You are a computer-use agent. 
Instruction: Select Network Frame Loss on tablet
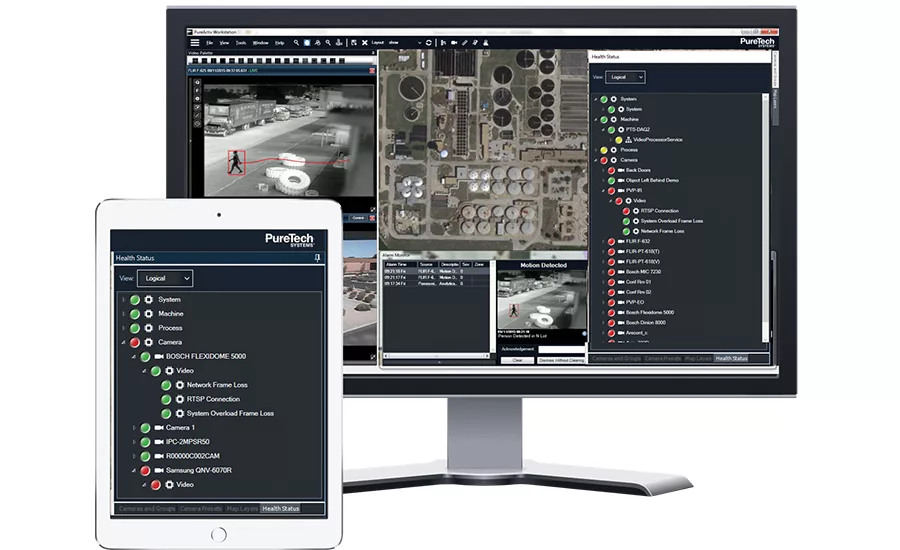(x=217, y=385)
